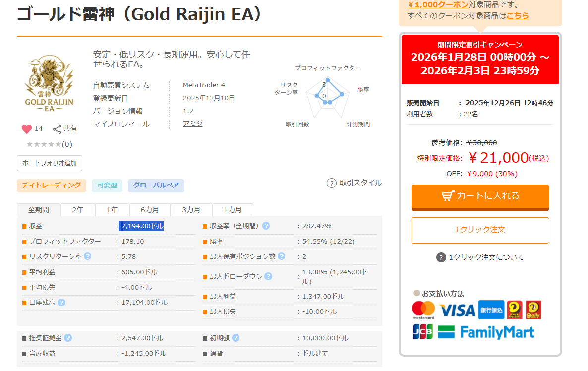Click help icon beside 取引スタイル
Image resolution: width=588 pixels, height=371 pixels.
coord(332,183)
